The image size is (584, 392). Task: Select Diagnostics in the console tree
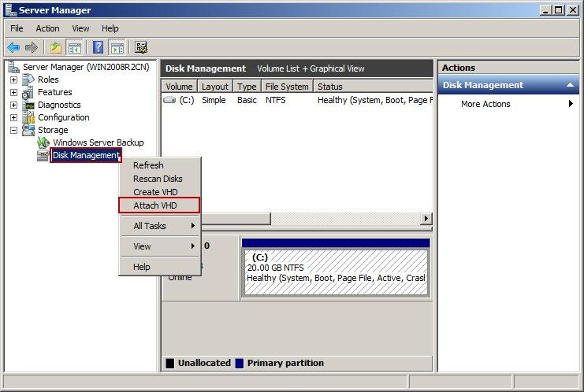59,105
